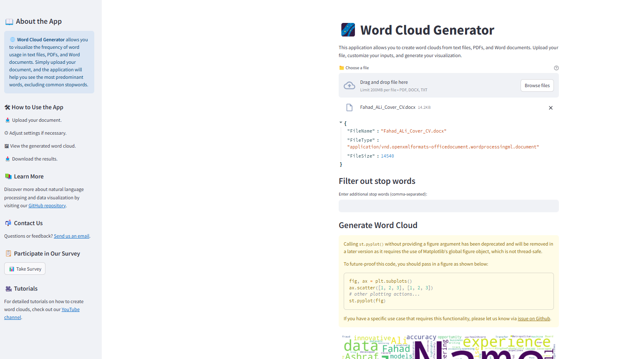The width and height of the screenshot is (644, 359).
Task: Click the "FileType" key in JSON
Action: click(x=361, y=140)
